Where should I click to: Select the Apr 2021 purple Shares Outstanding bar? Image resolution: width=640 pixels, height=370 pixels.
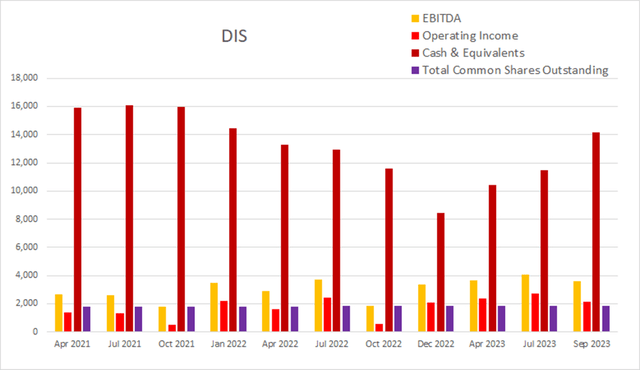coord(87,319)
